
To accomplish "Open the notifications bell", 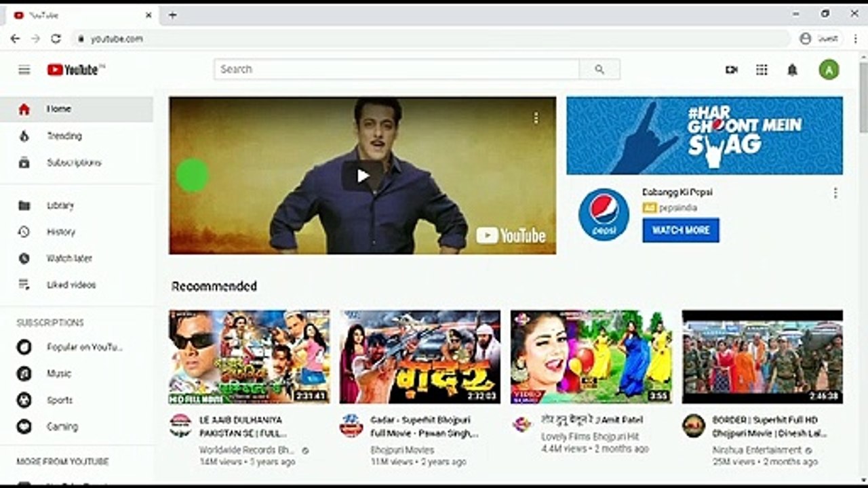I will (x=792, y=70).
